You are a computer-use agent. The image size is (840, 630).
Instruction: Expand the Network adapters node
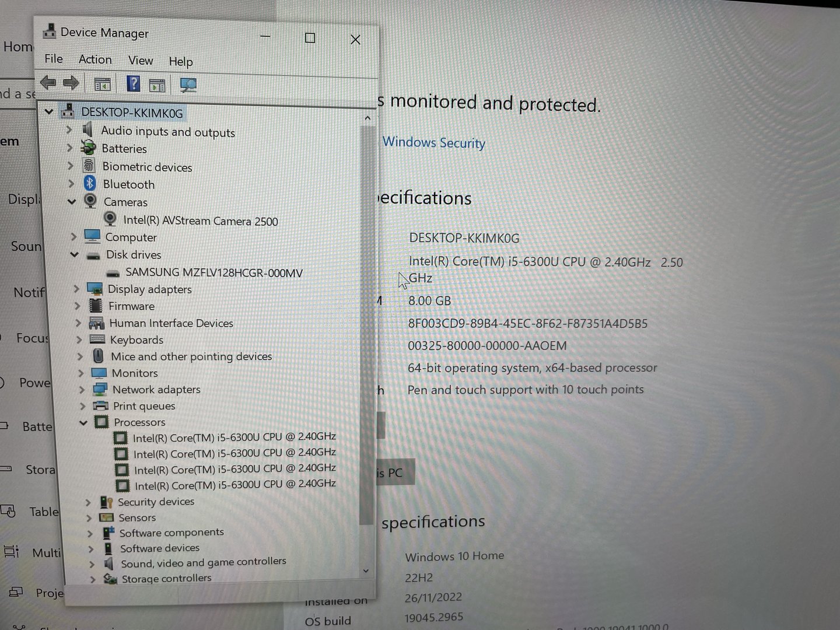click(x=82, y=389)
